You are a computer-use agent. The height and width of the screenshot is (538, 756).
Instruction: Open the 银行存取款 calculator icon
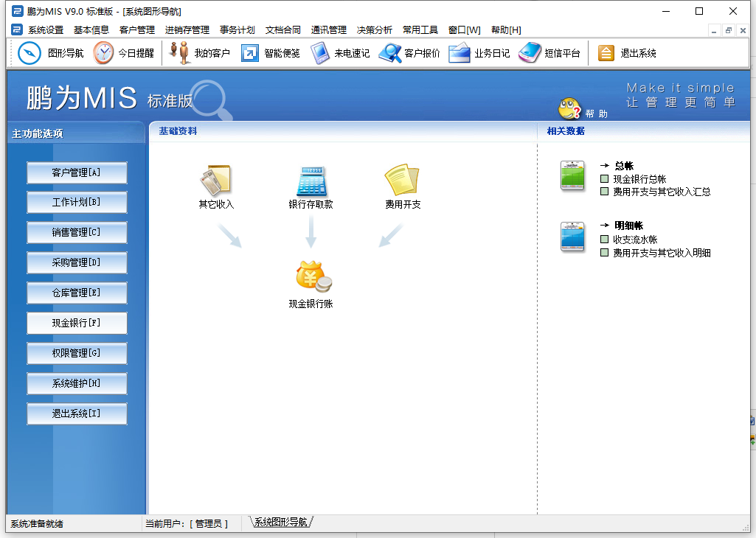coord(311,180)
